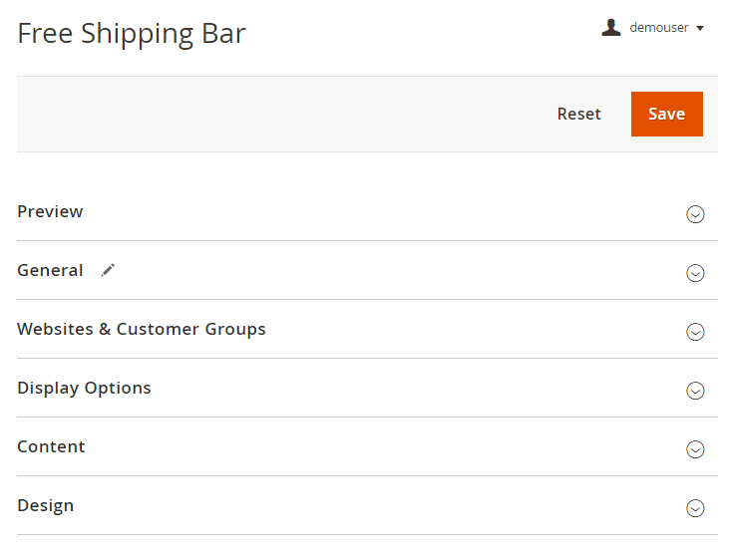Image resolution: width=736 pixels, height=560 pixels.
Task: Open the Websites & Customer Groups heading
Action: tap(142, 329)
